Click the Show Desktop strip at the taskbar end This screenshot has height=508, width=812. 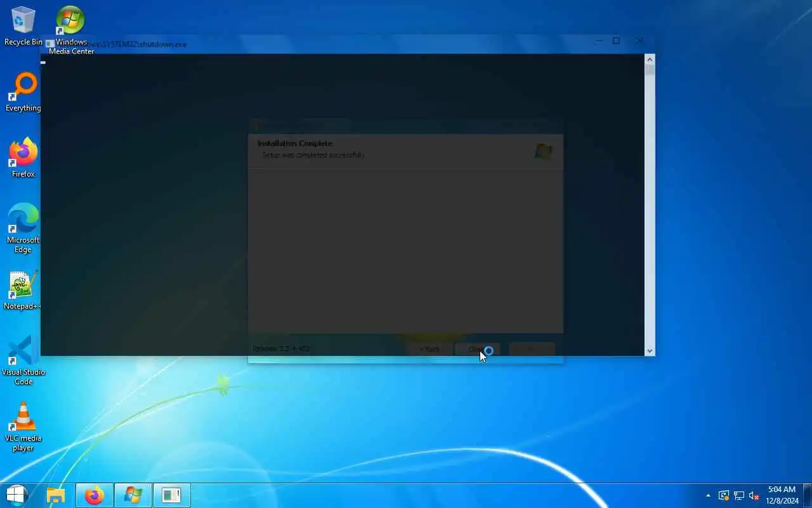808,495
